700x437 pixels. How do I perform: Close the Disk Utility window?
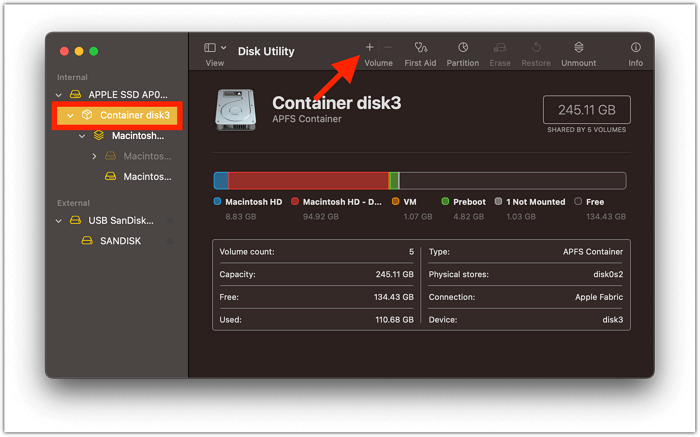(64, 51)
